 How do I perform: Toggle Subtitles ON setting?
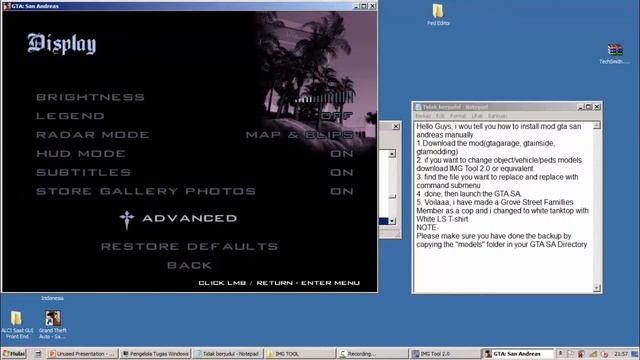tap(342, 173)
